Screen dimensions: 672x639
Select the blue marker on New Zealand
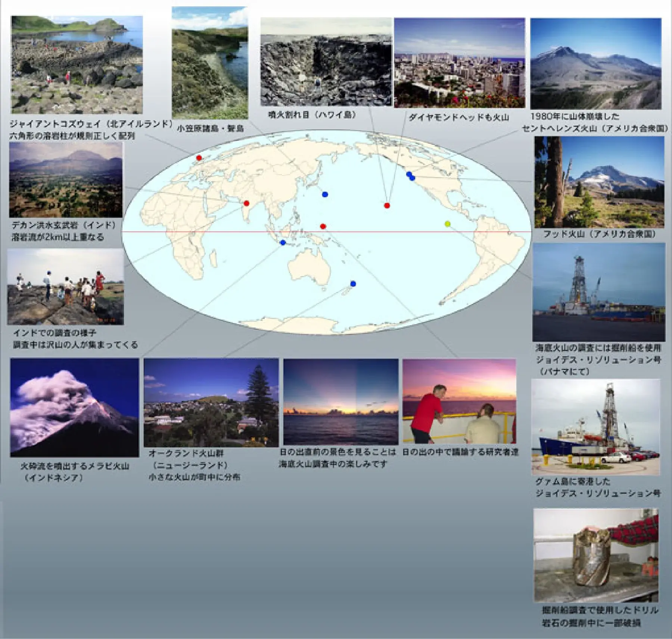[352, 283]
